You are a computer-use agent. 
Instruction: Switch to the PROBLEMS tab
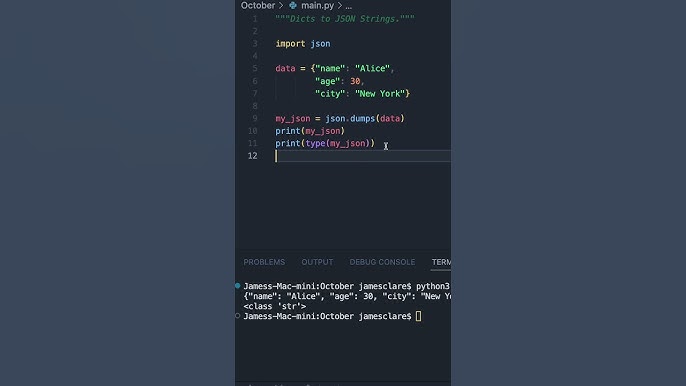[264, 262]
